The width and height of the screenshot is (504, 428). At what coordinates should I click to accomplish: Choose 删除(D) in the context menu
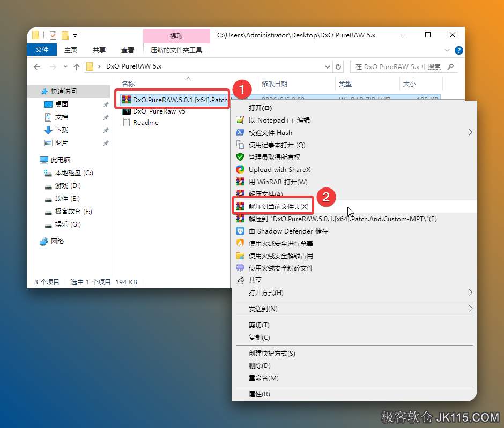[354, 366]
